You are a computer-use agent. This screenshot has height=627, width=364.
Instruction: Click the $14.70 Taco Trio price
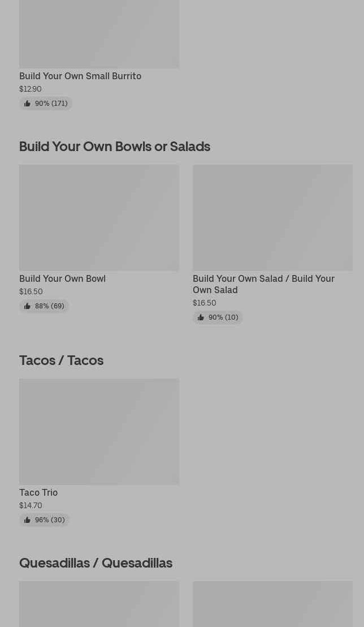click(31, 505)
